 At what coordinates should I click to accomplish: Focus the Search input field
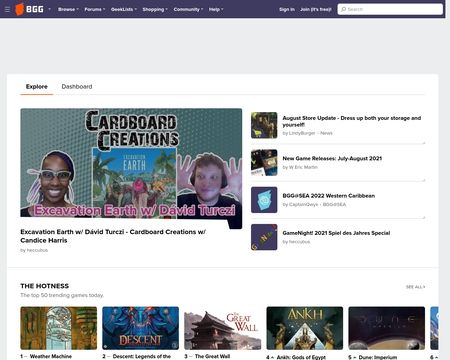[390, 9]
